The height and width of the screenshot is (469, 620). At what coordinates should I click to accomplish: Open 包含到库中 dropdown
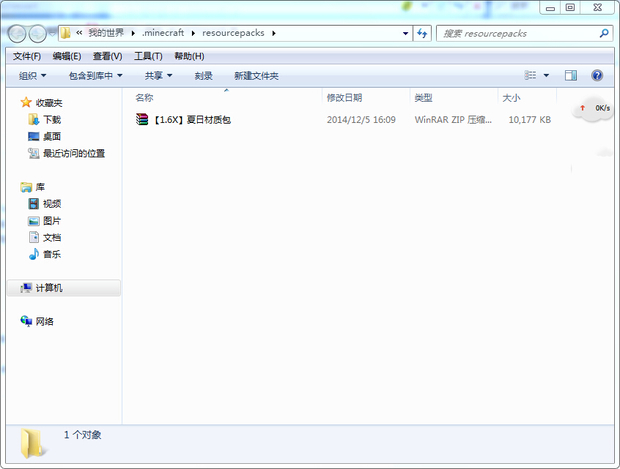pyautogui.click(x=95, y=76)
